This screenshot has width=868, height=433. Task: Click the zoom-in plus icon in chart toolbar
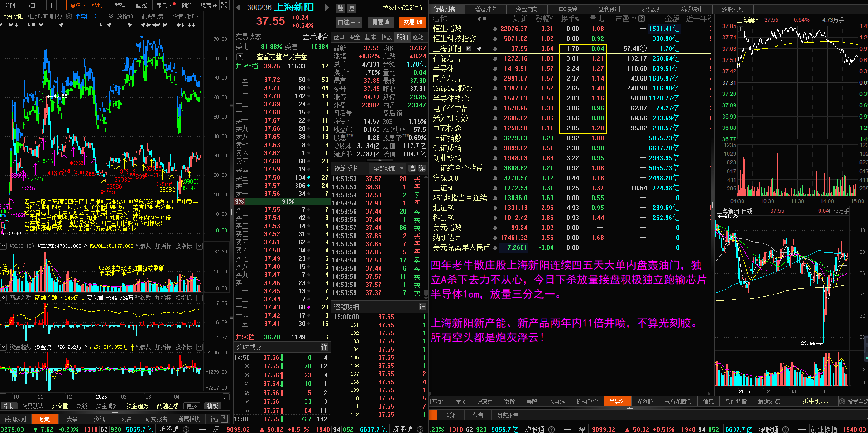(x=51, y=5)
